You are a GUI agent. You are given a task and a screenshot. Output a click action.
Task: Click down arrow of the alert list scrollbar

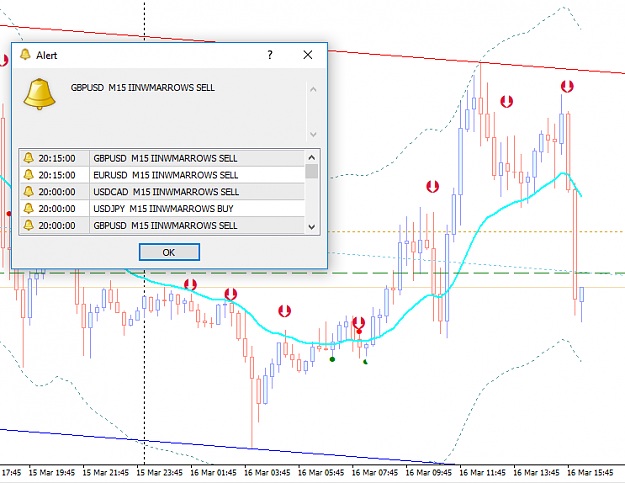[312, 227]
